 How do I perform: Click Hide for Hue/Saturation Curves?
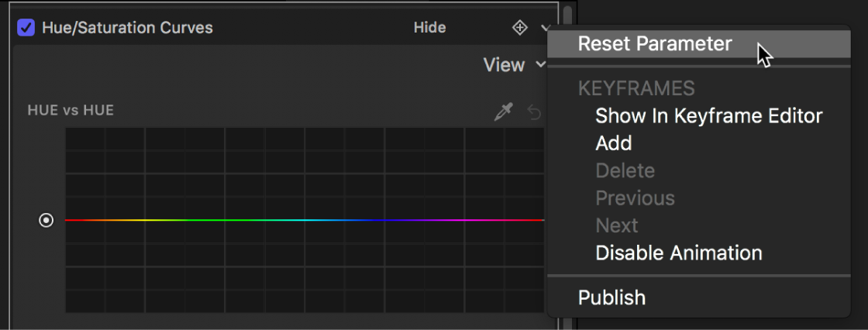(429, 28)
